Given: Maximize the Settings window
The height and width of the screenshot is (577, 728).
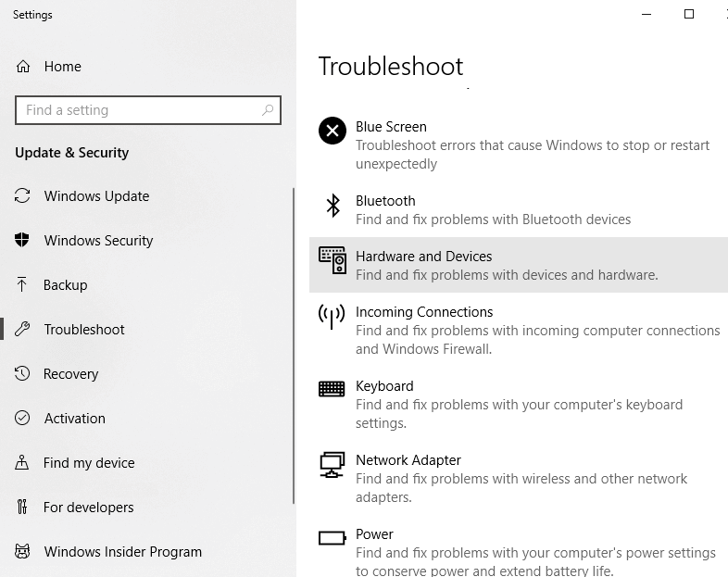Looking at the screenshot, I should point(688,14).
